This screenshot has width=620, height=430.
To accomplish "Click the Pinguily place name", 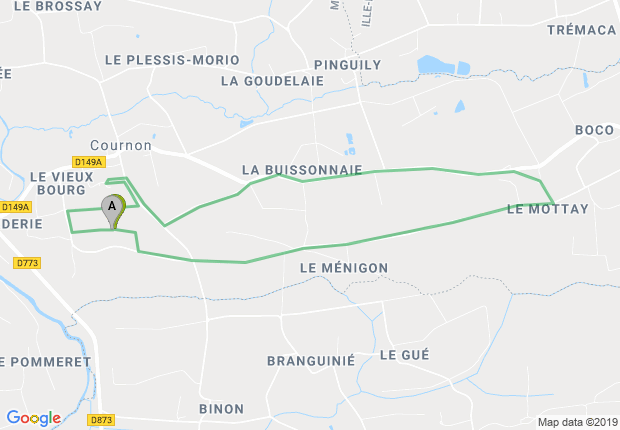I will (348, 65).
